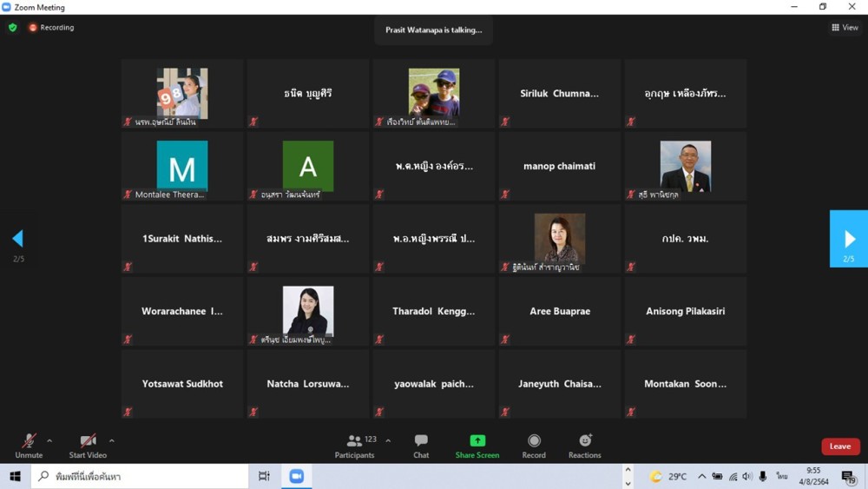Toggle the system volume icon in the tray
Screen dimensions: 868x489
pos(747,476)
